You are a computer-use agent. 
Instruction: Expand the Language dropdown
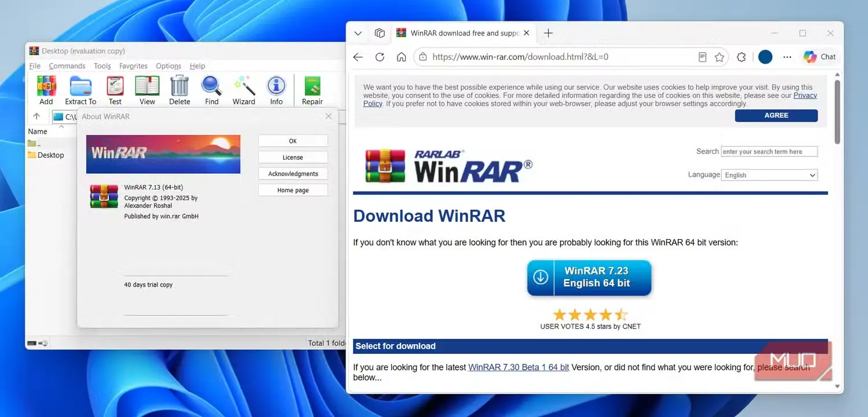(x=769, y=175)
